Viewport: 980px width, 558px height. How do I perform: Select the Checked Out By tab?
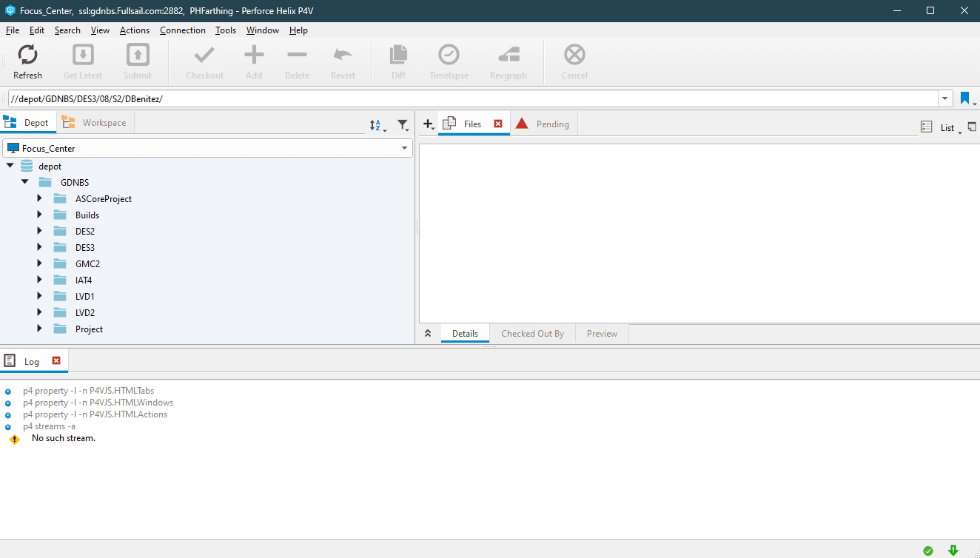click(x=532, y=334)
